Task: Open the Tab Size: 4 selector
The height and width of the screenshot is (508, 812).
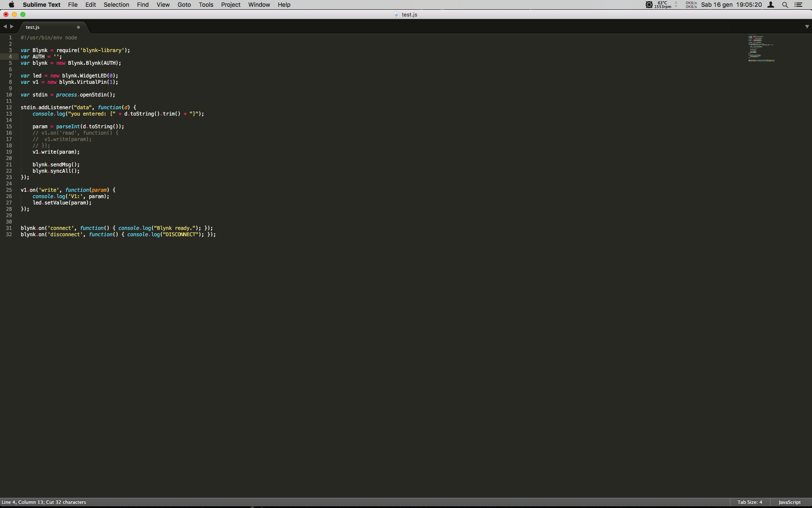Action: point(749,502)
